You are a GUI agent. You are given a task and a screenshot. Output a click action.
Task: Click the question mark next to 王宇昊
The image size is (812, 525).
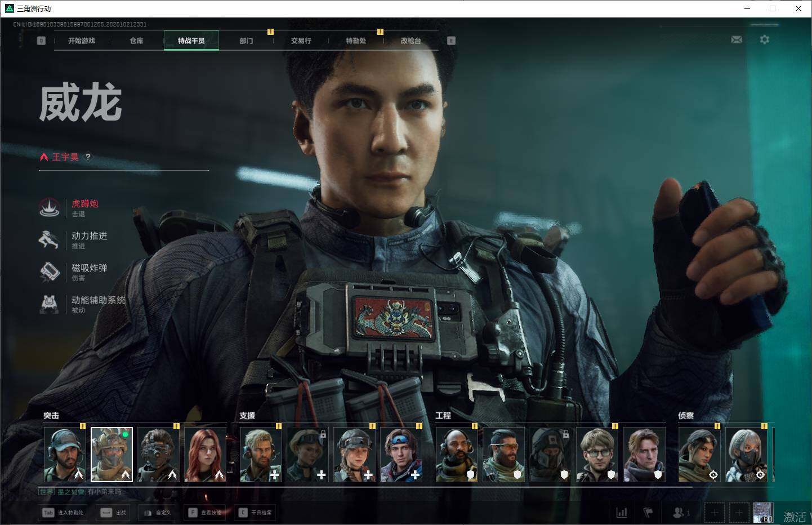coord(88,157)
